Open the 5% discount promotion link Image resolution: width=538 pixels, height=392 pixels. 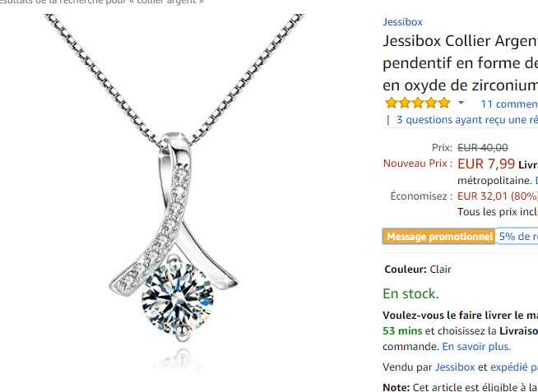[x=517, y=237]
